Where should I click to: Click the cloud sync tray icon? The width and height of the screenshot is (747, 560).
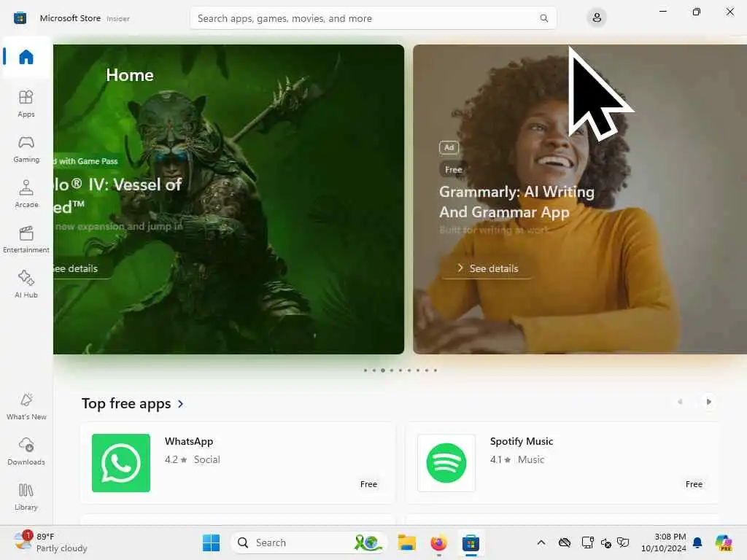[x=565, y=542]
